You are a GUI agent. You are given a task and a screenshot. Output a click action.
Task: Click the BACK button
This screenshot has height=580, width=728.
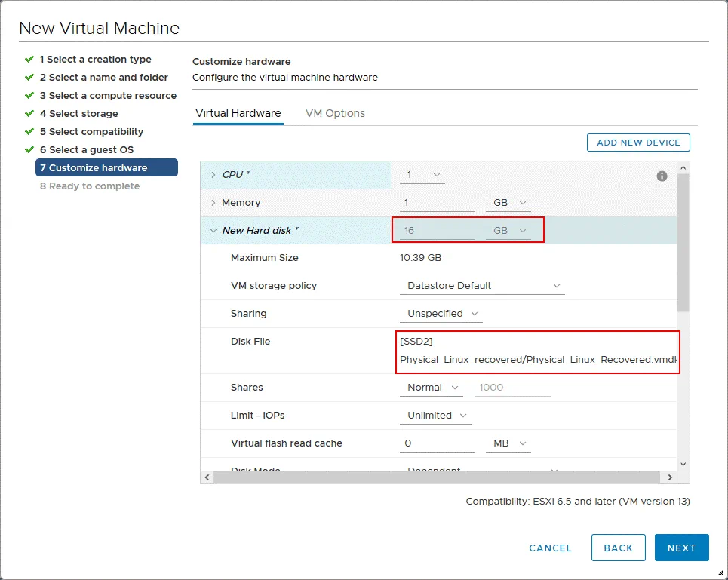click(618, 548)
